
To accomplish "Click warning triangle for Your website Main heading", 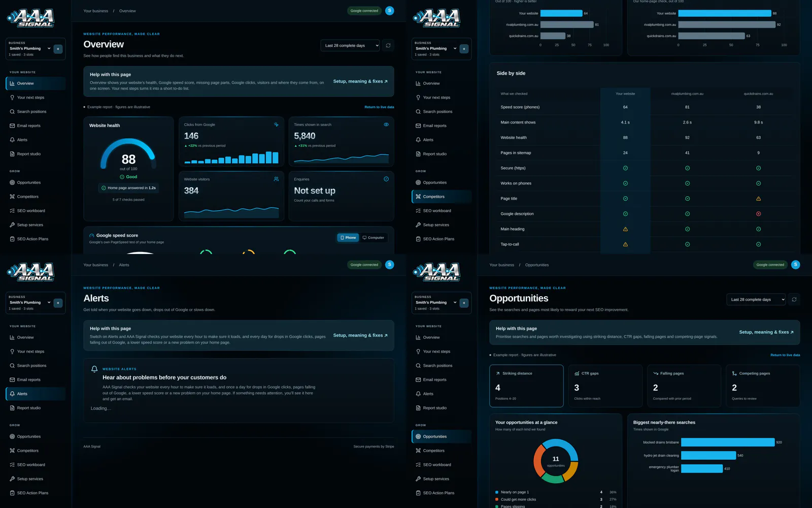I will [x=625, y=229].
